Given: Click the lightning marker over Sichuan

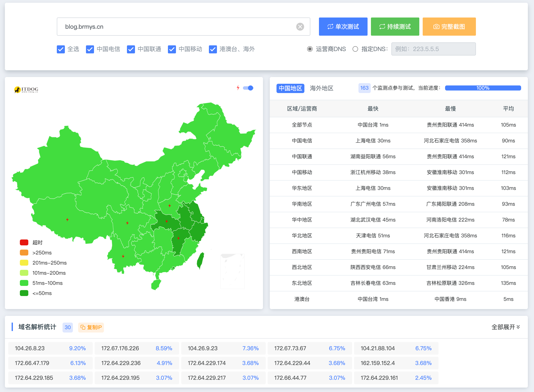Looking at the screenshot, I should [127, 223].
